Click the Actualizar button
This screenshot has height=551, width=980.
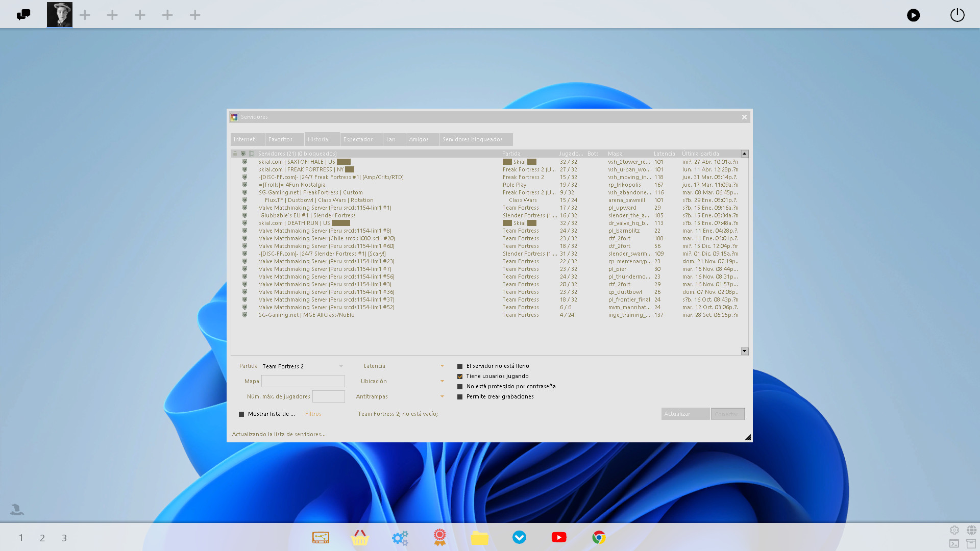click(x=685, y=414)
